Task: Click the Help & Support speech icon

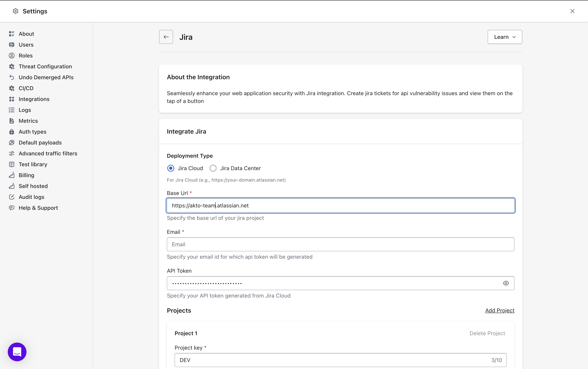Action: [11, 208]
